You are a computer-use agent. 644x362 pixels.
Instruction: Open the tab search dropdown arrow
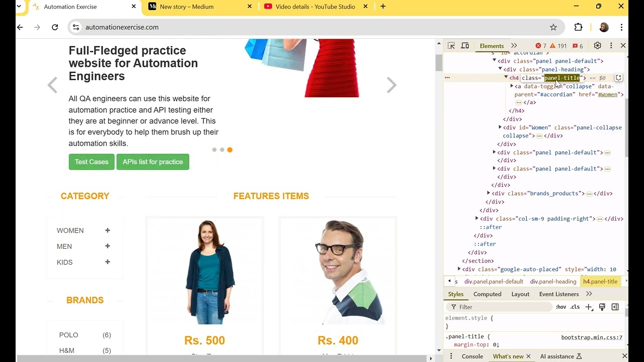tap(19, 7)
